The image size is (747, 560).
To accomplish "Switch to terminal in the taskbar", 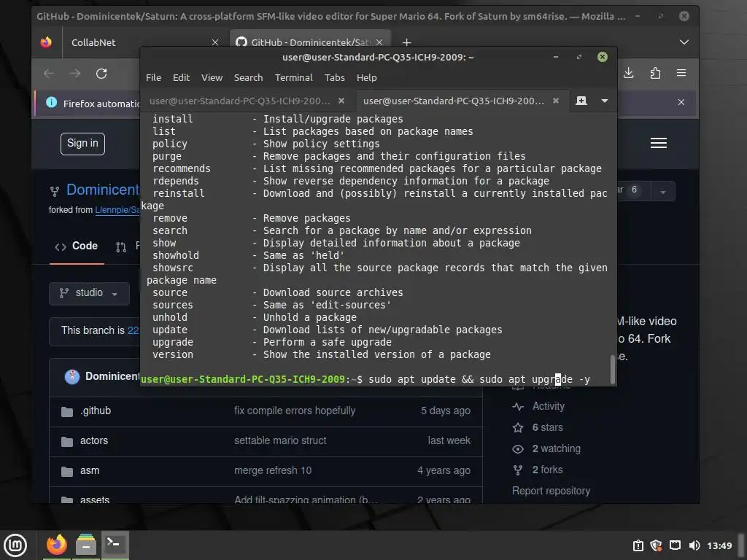I will (115, 545).
